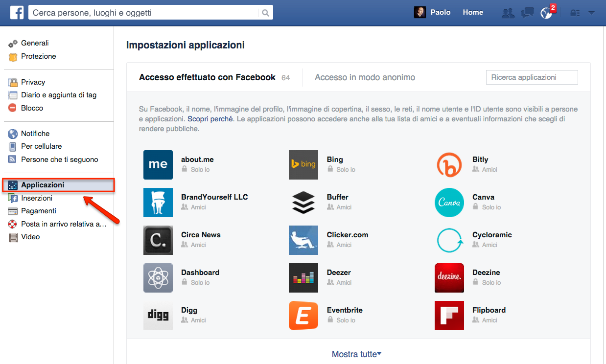Expand Mostra tutte applications

356,354
